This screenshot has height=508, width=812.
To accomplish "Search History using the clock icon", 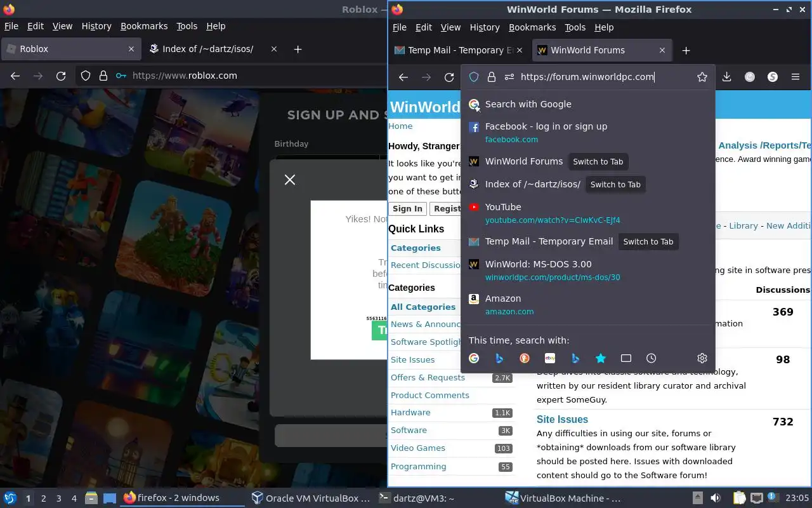I will [652, 358].
